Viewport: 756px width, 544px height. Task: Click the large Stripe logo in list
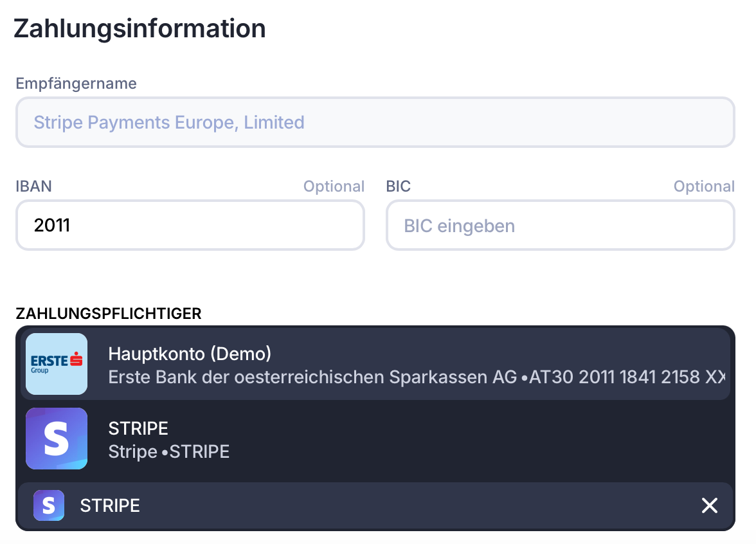pos(57,438)
